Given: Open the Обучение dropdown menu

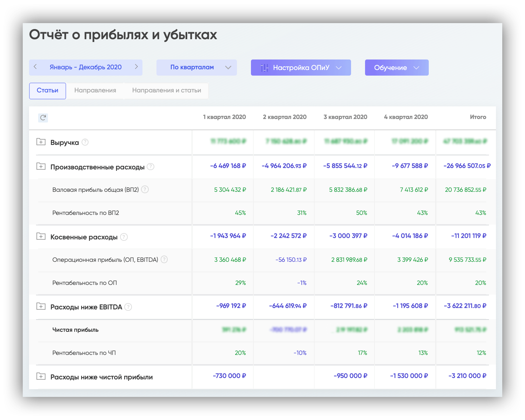Looking at the screenshot, I should pos(397,68).
